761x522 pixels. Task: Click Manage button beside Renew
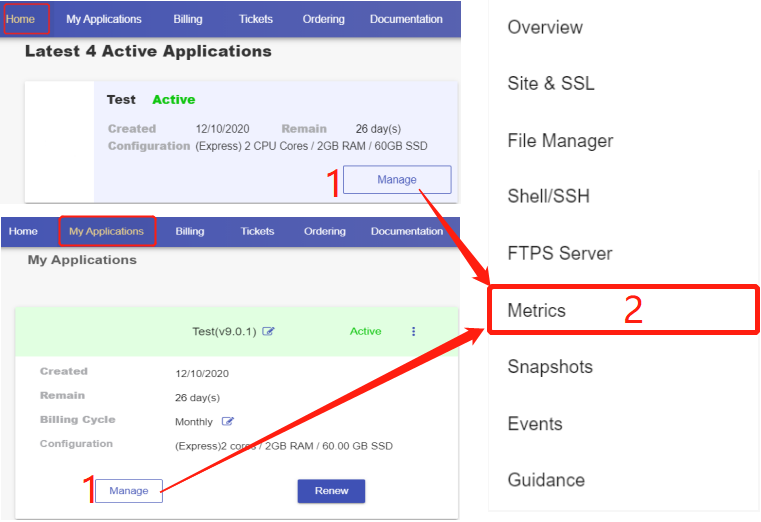click(x=129, y=491)
